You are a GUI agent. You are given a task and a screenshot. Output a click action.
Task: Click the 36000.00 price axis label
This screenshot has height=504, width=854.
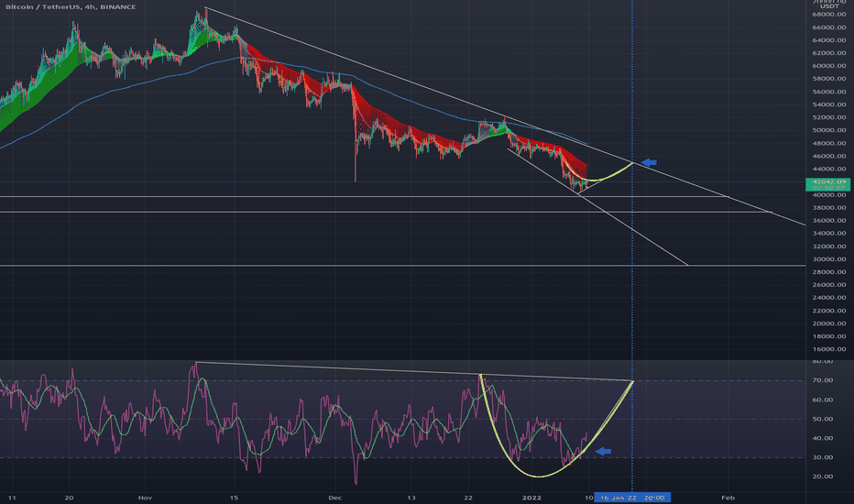point(829,221)
